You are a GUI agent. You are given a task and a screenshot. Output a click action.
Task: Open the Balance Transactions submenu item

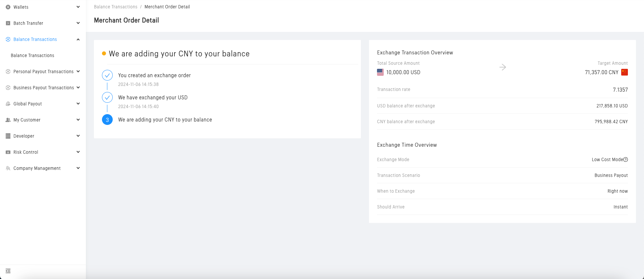[33, 55]
